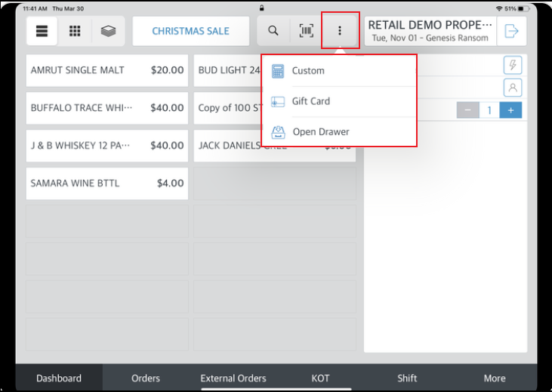Image resolution: width=552 pixels, height=392 pixels.
Task: Switch to grid view icon
Action: click(75, 31)
